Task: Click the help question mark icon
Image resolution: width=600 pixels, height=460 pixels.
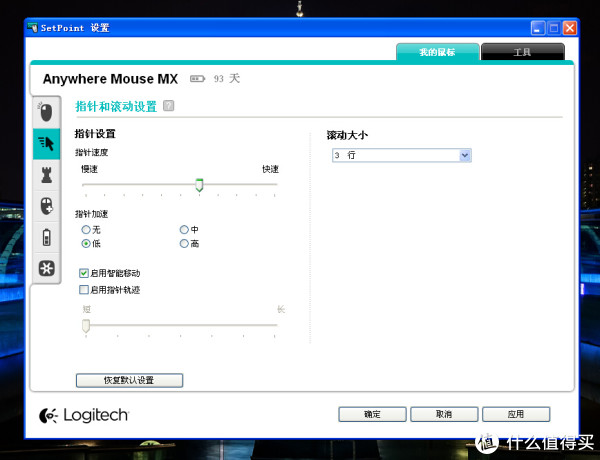Action: pos(168,106)
